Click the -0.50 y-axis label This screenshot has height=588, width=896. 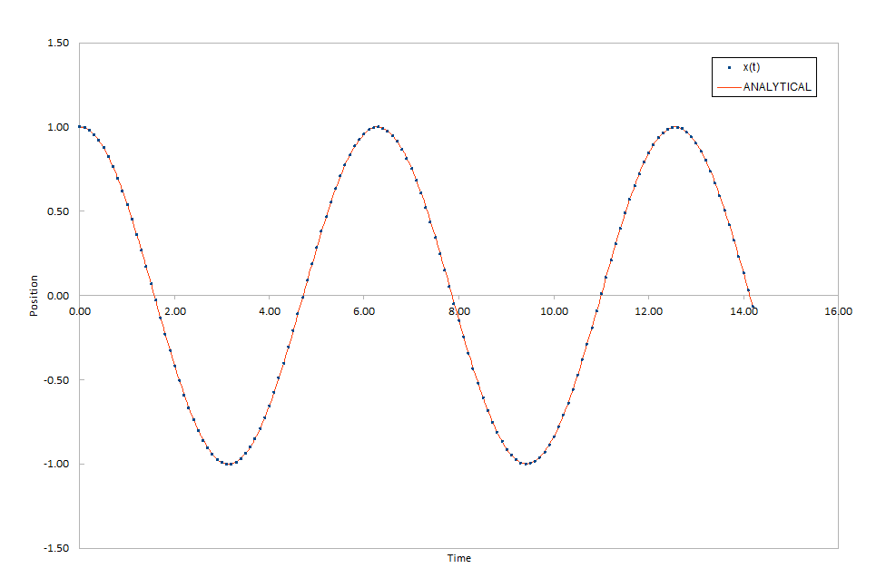[x=56, y=380]
